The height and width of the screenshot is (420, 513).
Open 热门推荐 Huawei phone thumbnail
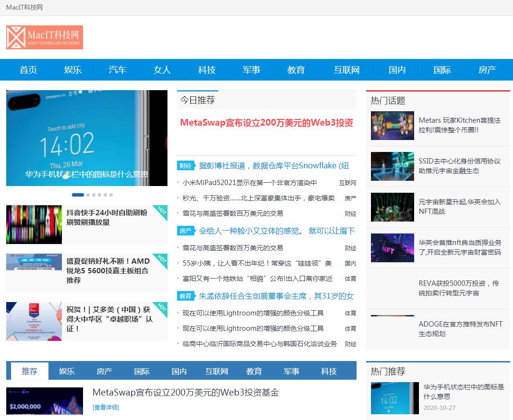point(395,398)
